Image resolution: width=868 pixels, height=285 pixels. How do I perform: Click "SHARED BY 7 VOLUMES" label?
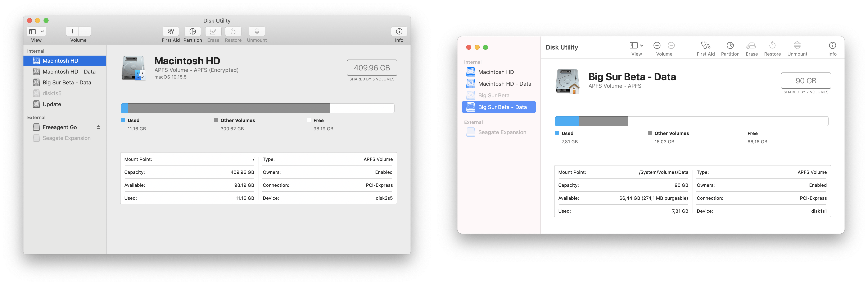point(806,92)
